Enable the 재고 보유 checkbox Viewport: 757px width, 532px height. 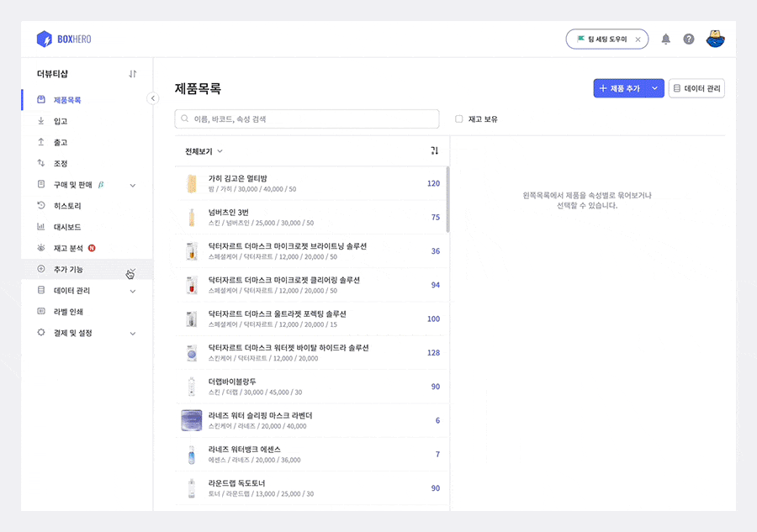click(459, 119)
